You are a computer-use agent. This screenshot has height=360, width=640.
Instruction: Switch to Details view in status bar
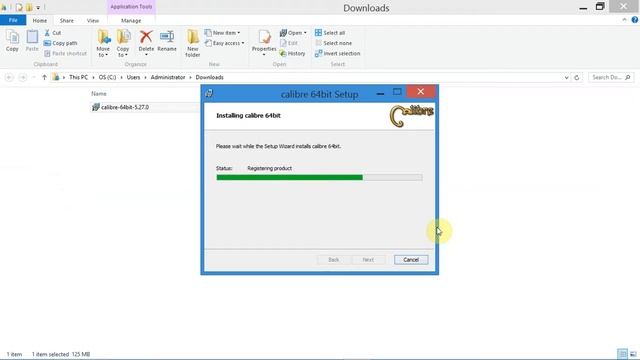click(x=622, y=354)
